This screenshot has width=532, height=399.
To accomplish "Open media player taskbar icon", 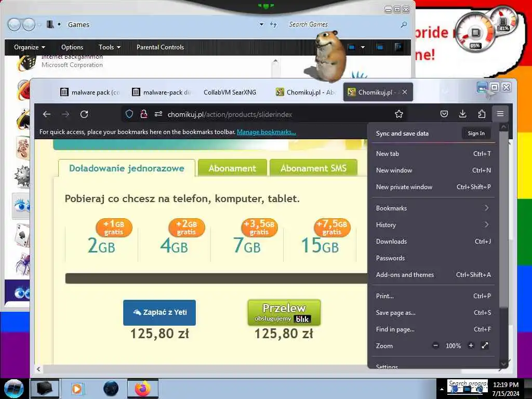I will [x=77, y=389].
